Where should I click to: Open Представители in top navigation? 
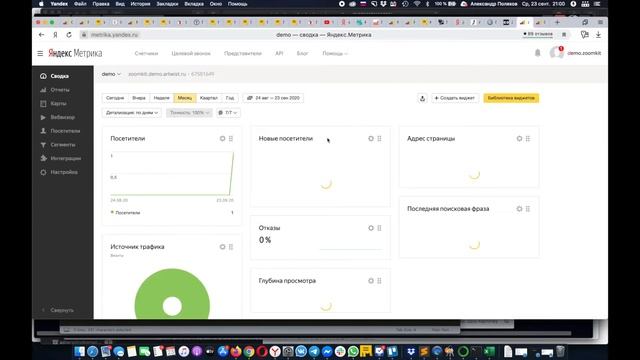click(x=243, y=53)
